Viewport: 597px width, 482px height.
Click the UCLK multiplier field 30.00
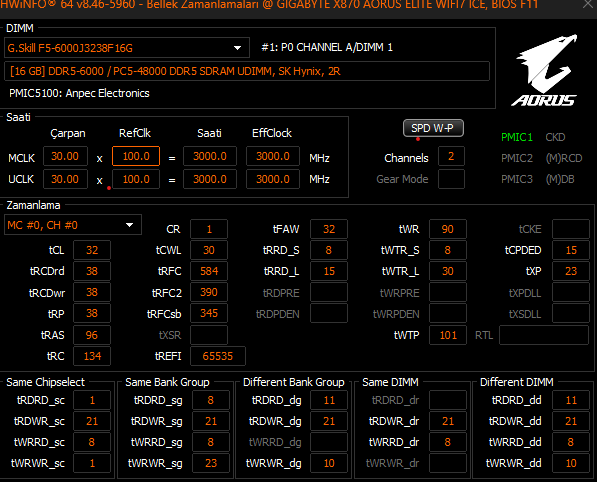pos(65,179)
